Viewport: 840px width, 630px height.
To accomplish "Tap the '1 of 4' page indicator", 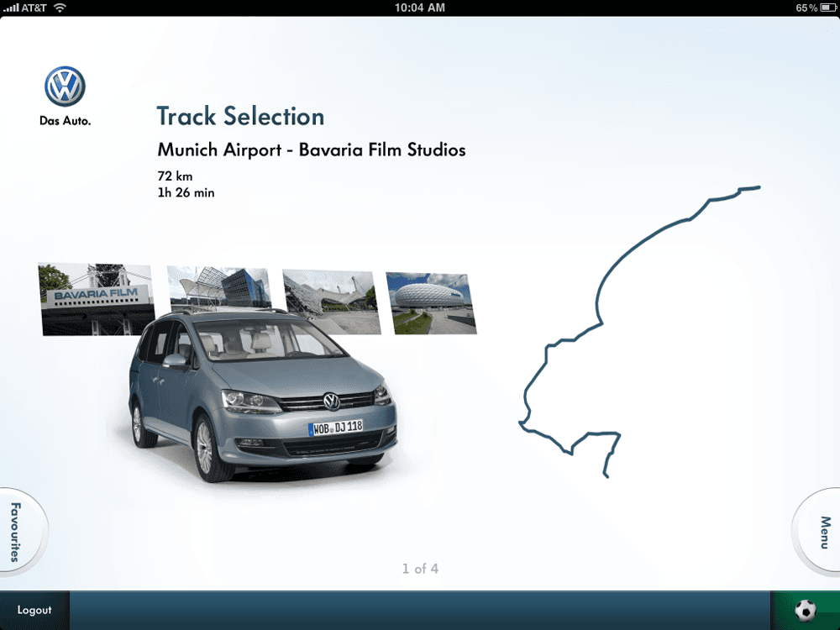I will tap(420, 569).
